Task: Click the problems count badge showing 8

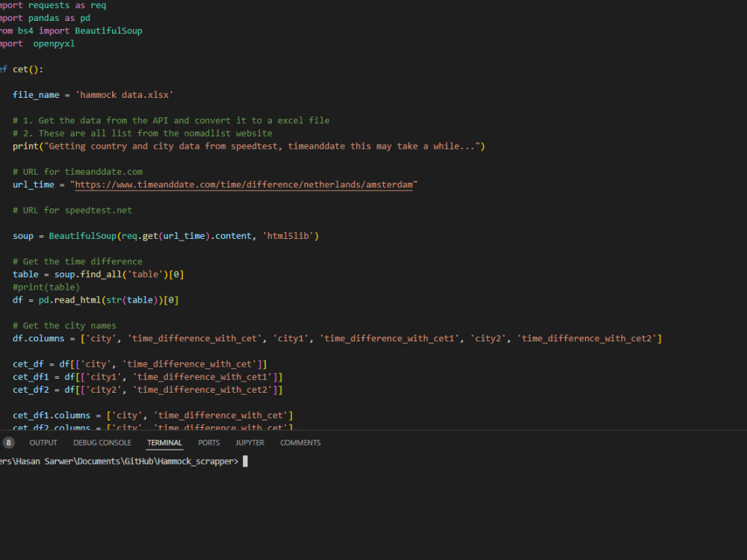Action: [8, 443]
